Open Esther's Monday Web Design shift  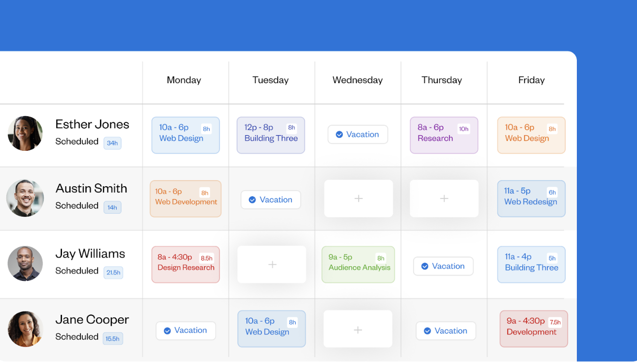click(x=185, y=135)
